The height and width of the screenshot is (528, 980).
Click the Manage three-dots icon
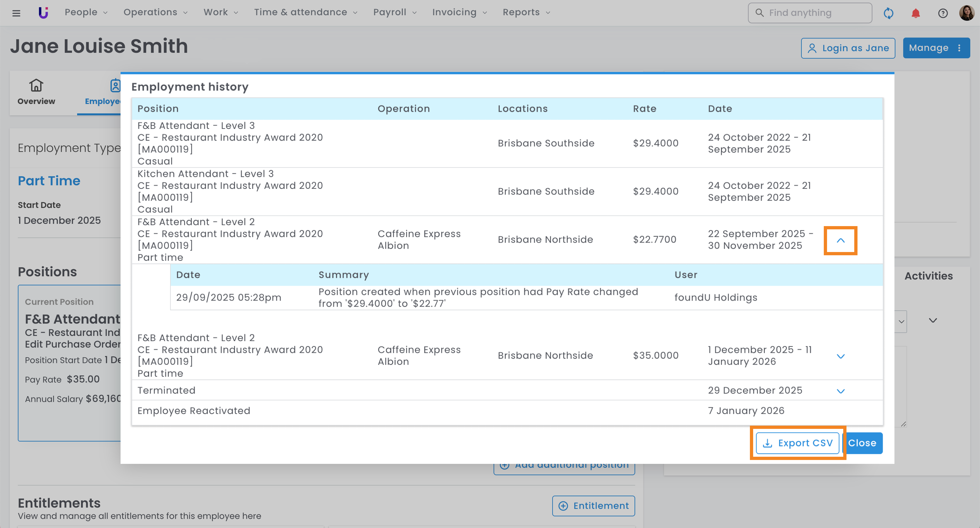tap(960, 48)
